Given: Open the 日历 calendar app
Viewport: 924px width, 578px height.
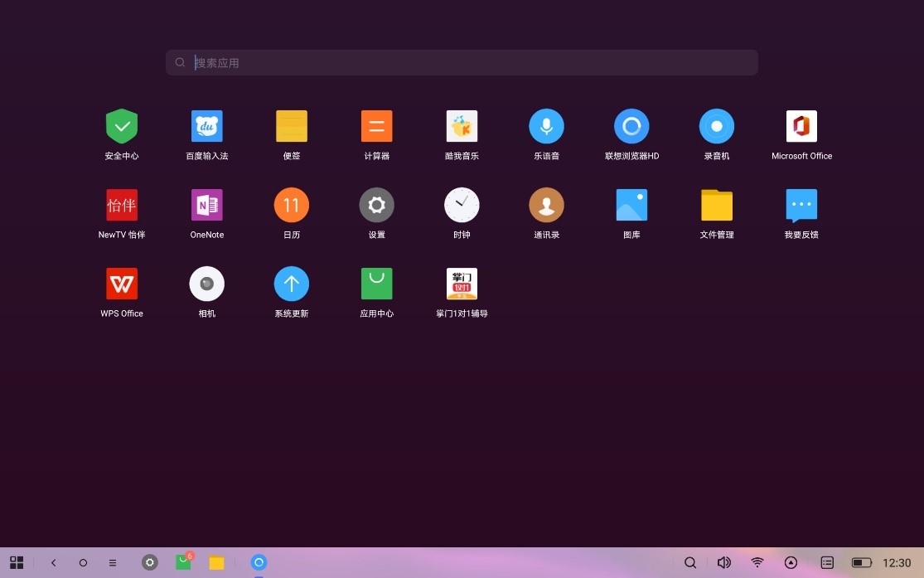Looking at the screenshot, I should tap(292, 205).
